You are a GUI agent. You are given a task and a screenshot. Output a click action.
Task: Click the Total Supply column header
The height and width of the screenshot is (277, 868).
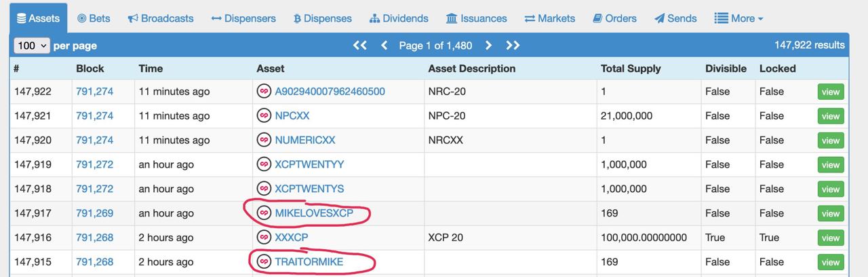(631, 69)
